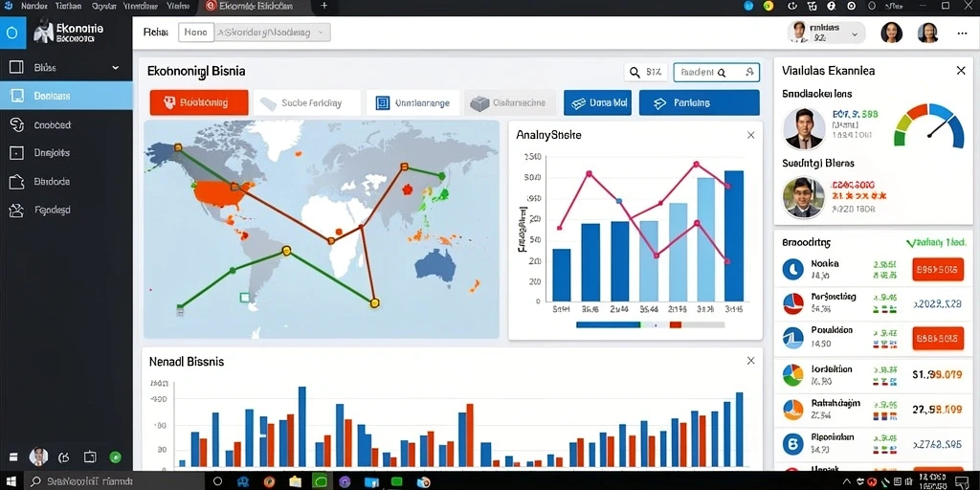The width and height of the screenshot is (980, 490).
Task: Expand the user profile selector in the top bar
Action: pyautogui.click(x=826, y=33)
